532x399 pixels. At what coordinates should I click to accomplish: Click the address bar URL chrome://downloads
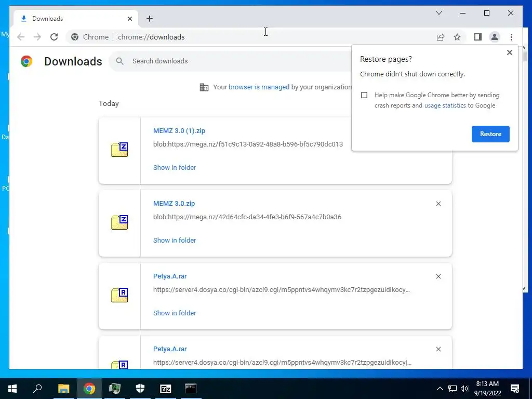click(x=151, y=37)
